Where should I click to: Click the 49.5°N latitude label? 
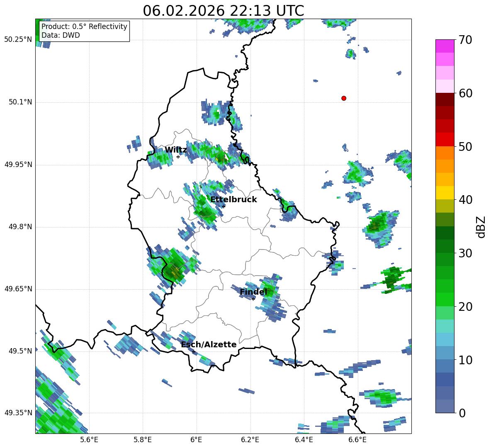coord(21,351)
